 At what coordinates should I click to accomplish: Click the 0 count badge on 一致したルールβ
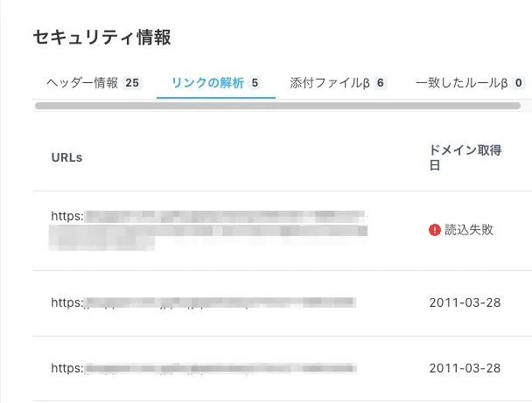519,83
